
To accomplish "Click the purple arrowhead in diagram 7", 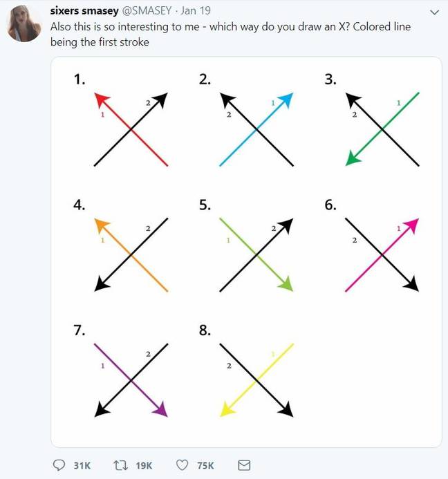I will point(161,410).
